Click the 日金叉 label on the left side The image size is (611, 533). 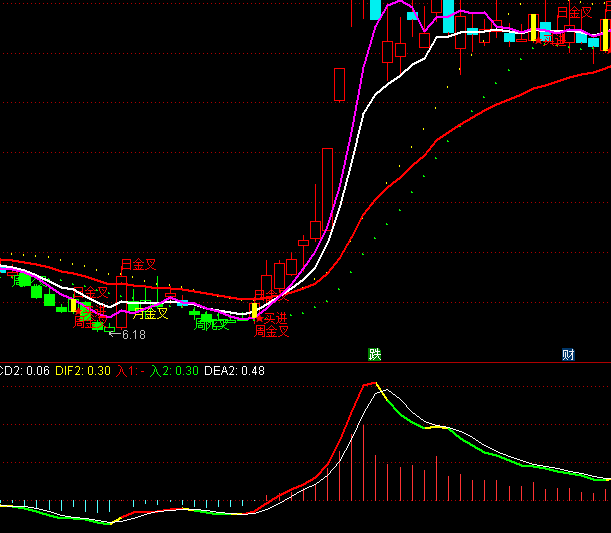click(x=138, y=265)
